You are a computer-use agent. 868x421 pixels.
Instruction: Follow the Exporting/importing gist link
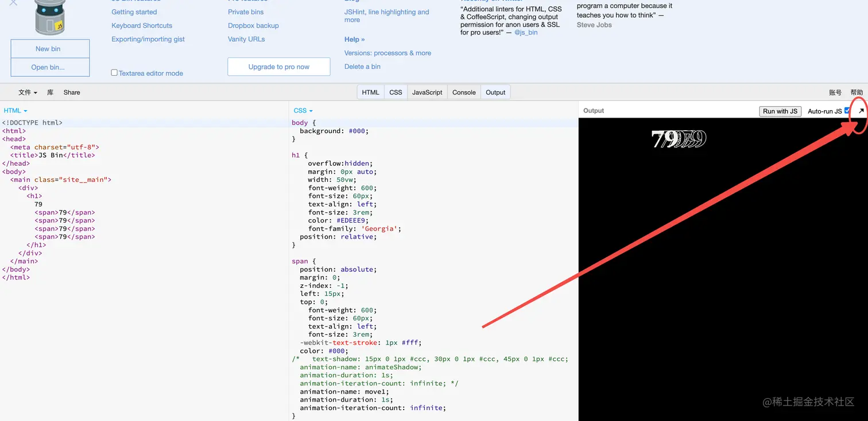click(x=148, y=40)
